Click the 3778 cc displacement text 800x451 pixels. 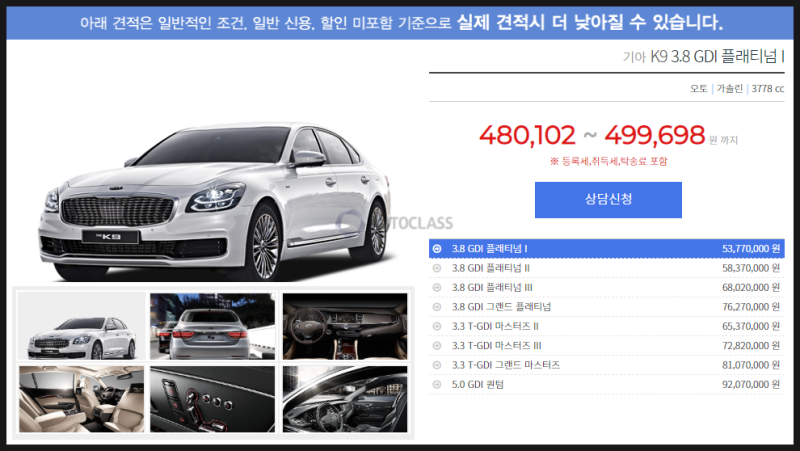click(x=768, y=89)
